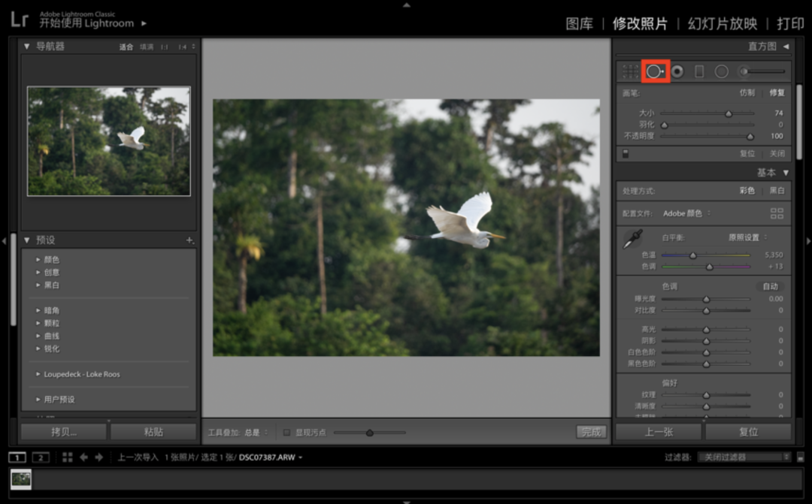Click the 完成 button

click(591, 432)
